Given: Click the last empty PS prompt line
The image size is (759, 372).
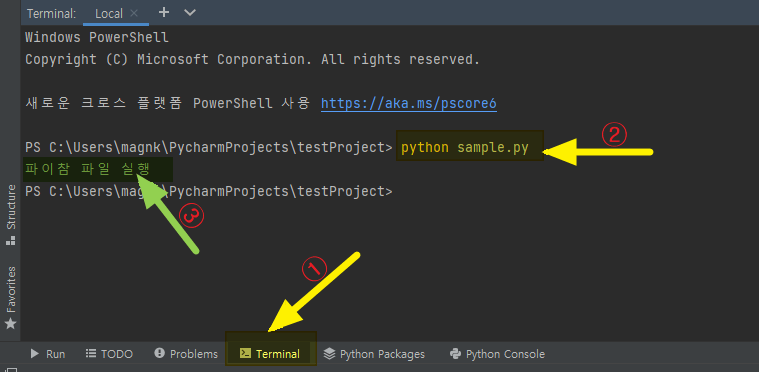Looking at the screenshot, I should click(209, 192).
